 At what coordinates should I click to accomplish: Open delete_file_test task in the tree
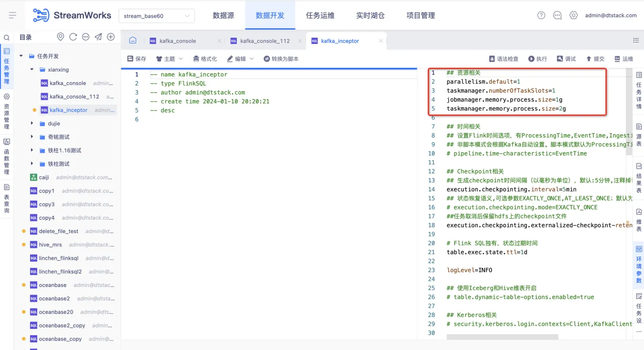(x=58, y=231)
